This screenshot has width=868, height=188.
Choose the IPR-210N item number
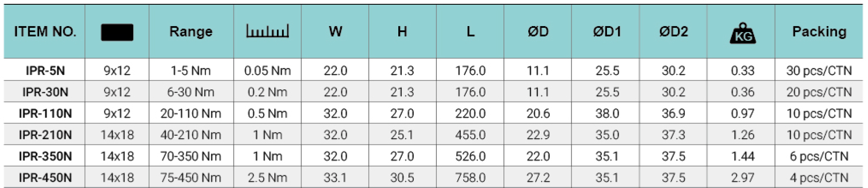[x=45, y=135]
